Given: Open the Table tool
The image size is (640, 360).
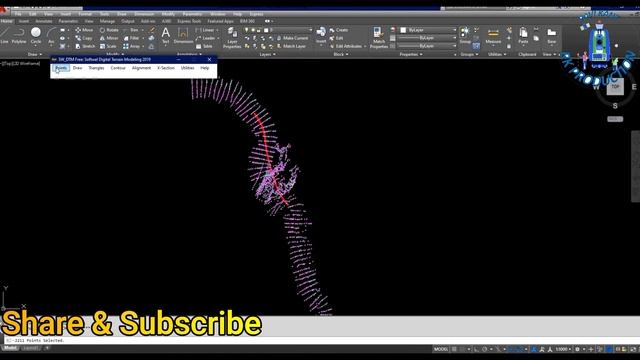Looking at the screenshot, I should (204, 47).
